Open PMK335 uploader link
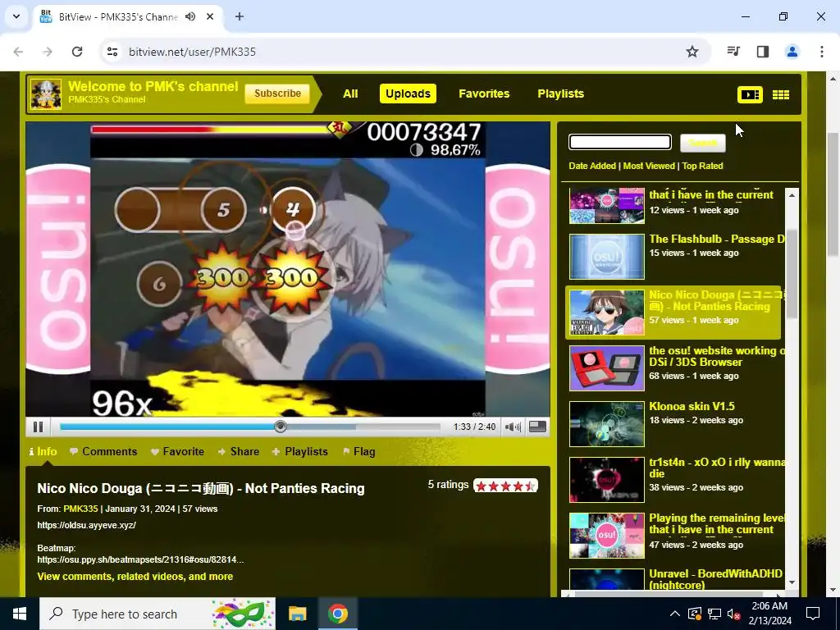Image resolution: width=840 pixels, height=630 pixels. pos(80,509)
